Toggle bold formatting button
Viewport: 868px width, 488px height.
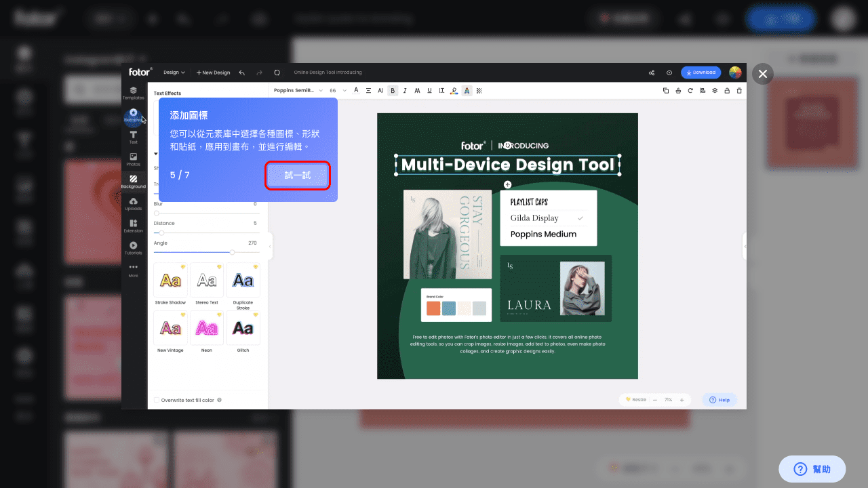click(393, 90)
